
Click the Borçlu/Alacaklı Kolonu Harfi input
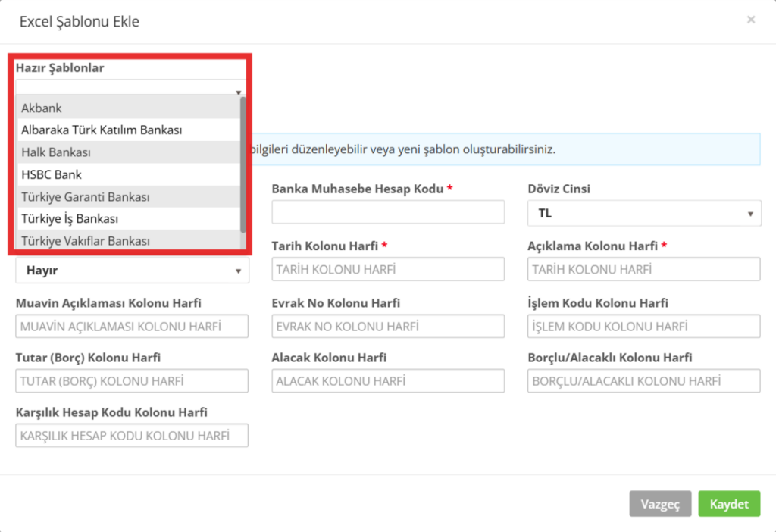click(x=644, y=380)
